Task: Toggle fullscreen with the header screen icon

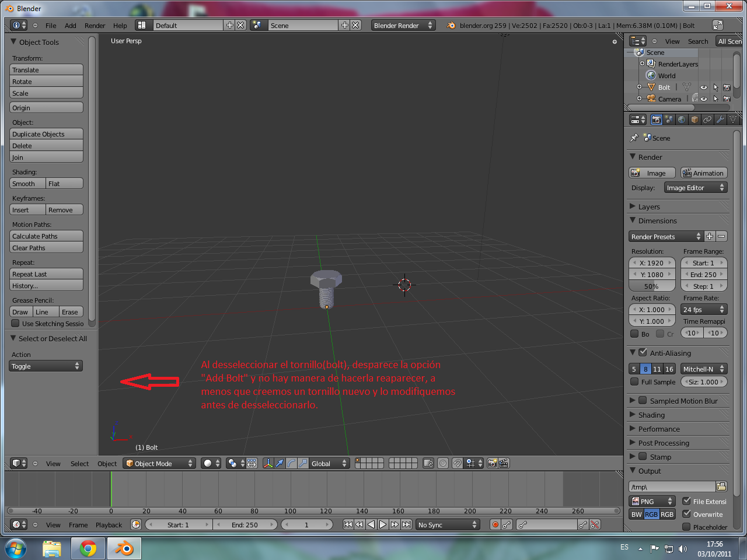Action: (x=718, y=25)
